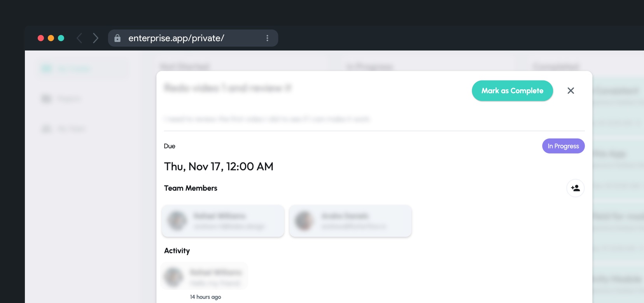
Task: Go back using the browser back arrow
Action: pos(79,38)
